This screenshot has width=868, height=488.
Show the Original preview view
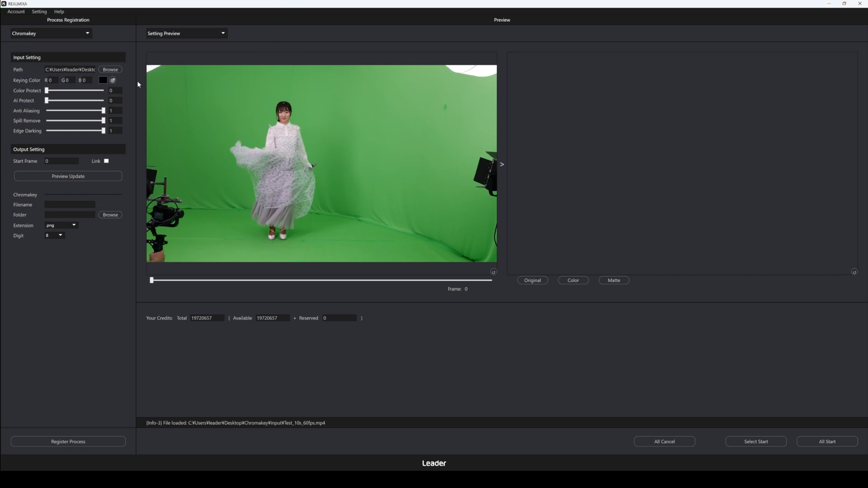coord(533,280)
